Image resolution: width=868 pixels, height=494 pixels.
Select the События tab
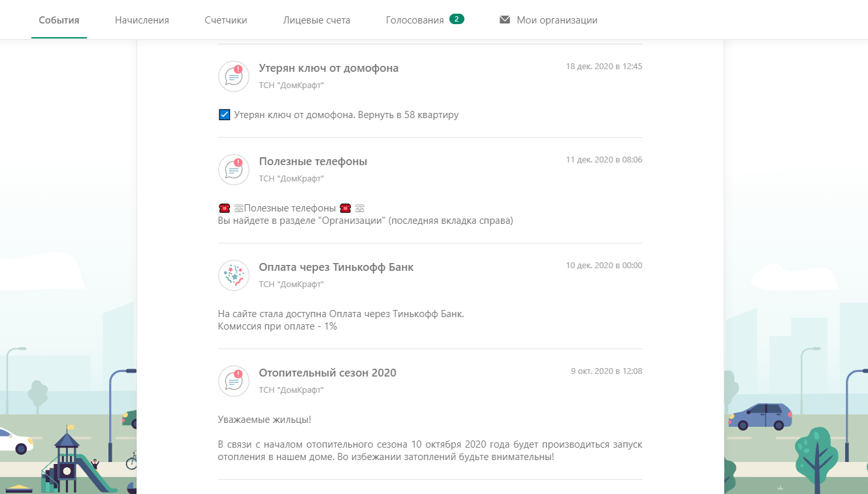point(59,20)
